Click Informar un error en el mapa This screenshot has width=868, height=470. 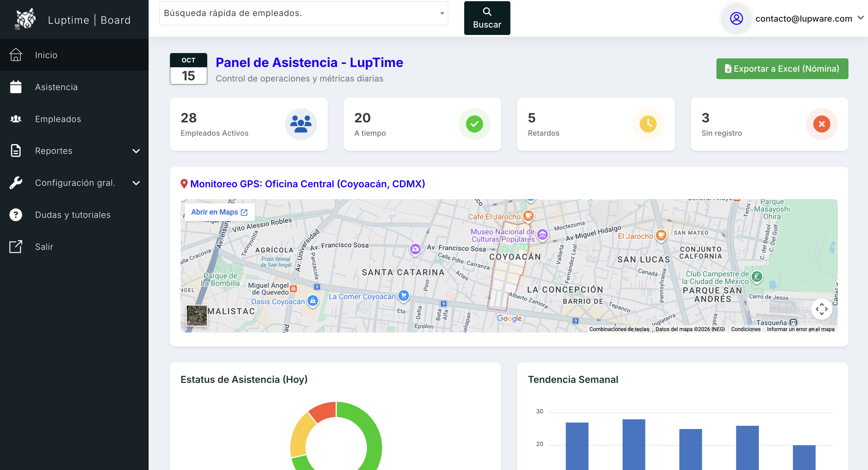801,329
